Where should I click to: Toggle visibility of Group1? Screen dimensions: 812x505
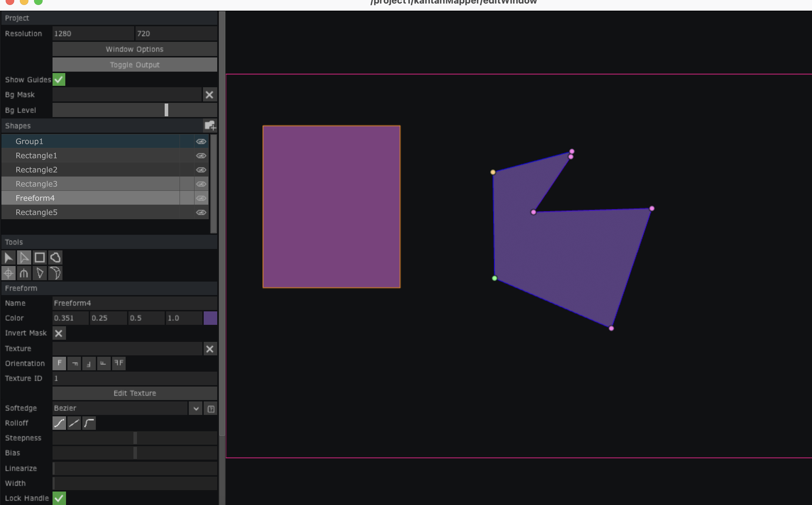[x=201, y=141]
